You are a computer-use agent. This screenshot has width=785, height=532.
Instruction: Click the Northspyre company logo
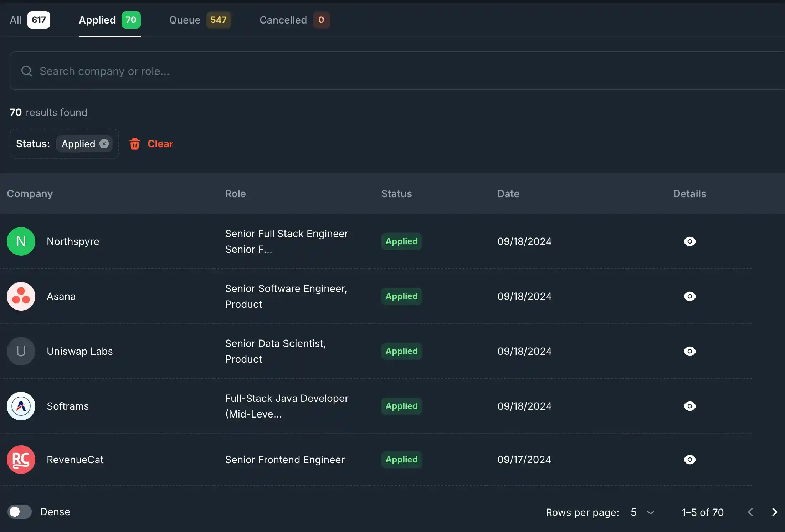coord(21,241)
